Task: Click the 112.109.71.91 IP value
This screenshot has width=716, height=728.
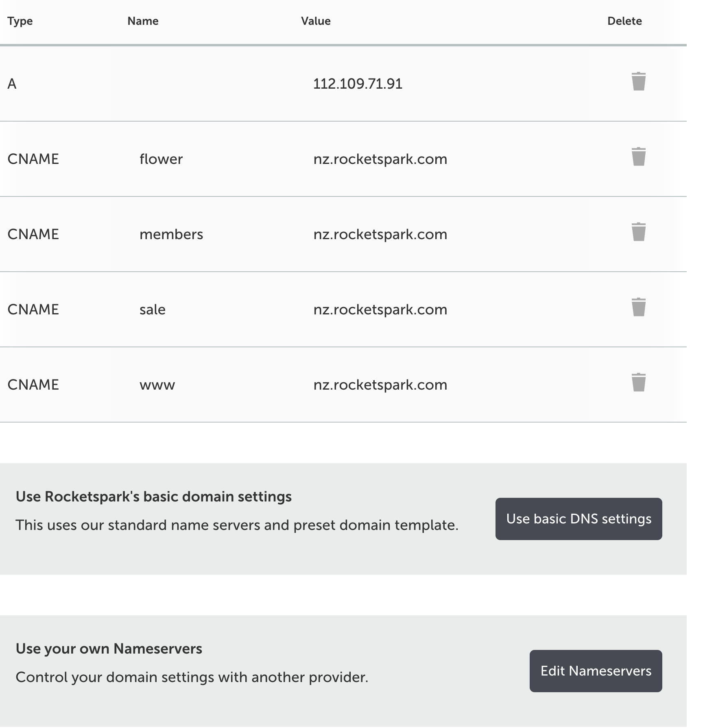Action: 358,84
